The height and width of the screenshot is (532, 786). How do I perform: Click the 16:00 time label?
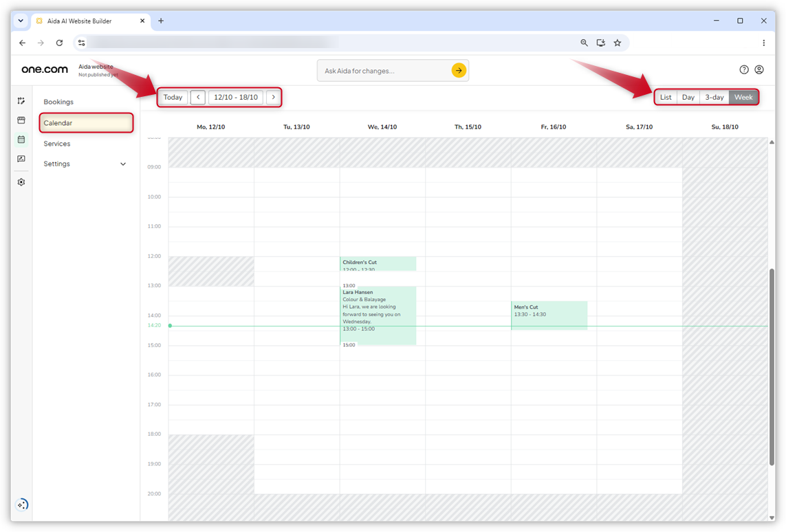coord(155,375)
